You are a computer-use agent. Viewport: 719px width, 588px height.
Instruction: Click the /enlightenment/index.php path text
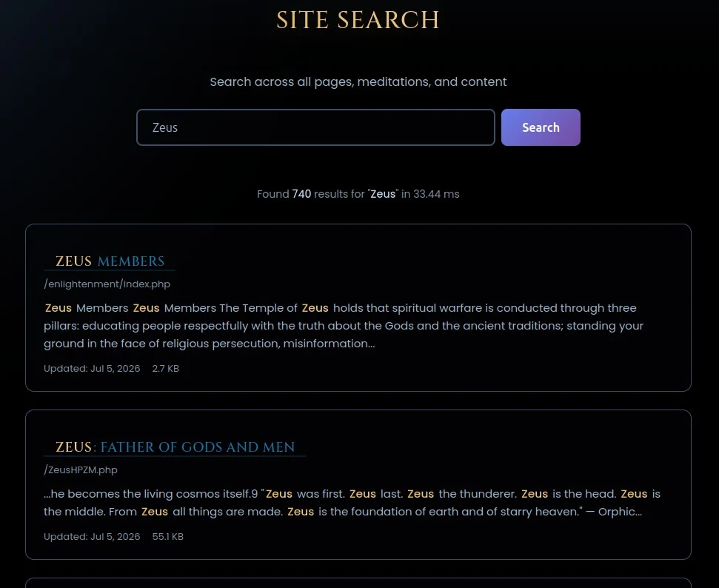coord(107,284)
